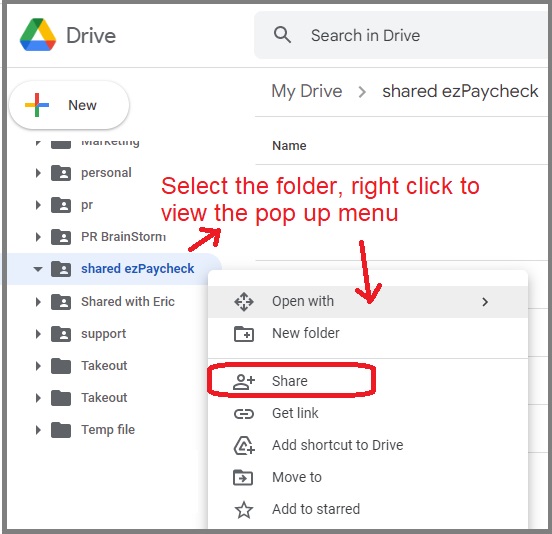552x534 pixels.
Task: Expand the PR BrainStorm folder arrow
Action: pyautogui.click(x=38, y=237)
